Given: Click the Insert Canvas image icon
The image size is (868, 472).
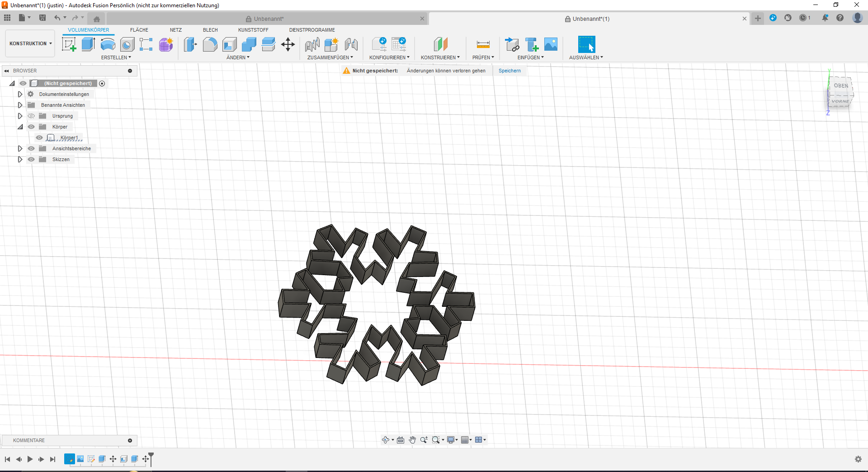Looking at the screenshot, I should [x=551, y=44].
